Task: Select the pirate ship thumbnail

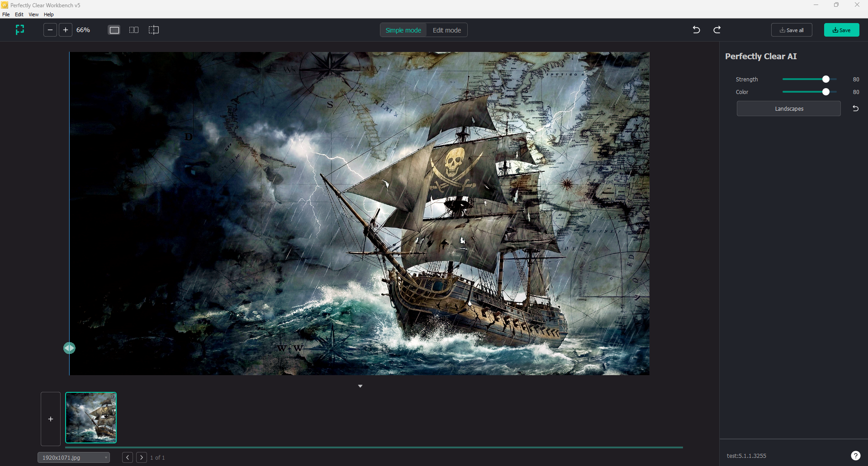Action: tap(91, 418)
